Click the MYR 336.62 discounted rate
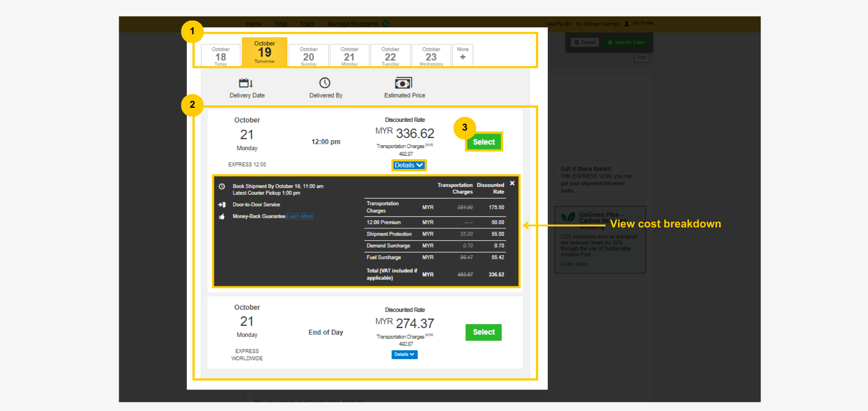 pyautogui.click(x=405, y=133)
